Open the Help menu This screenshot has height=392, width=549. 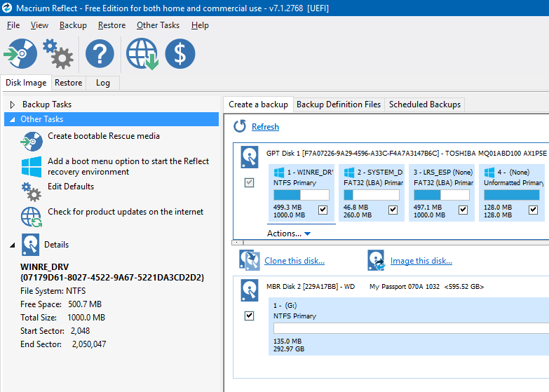(200, 25)
